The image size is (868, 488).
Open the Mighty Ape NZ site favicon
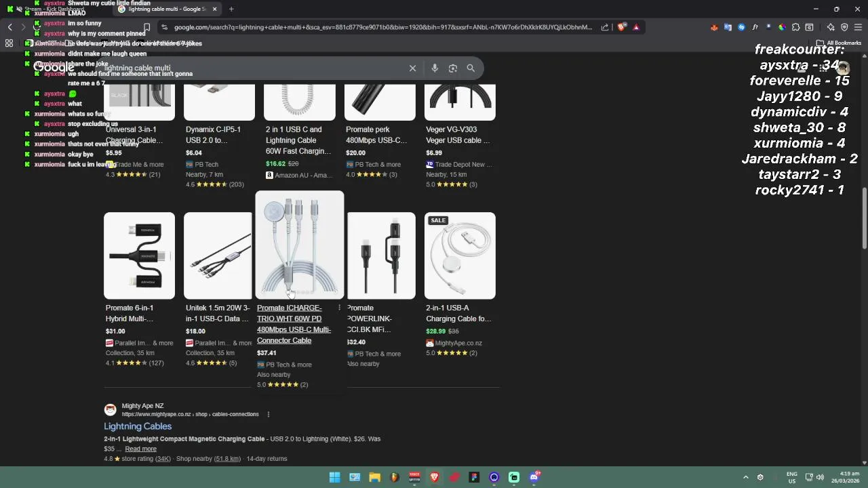[x=110, y=409]
